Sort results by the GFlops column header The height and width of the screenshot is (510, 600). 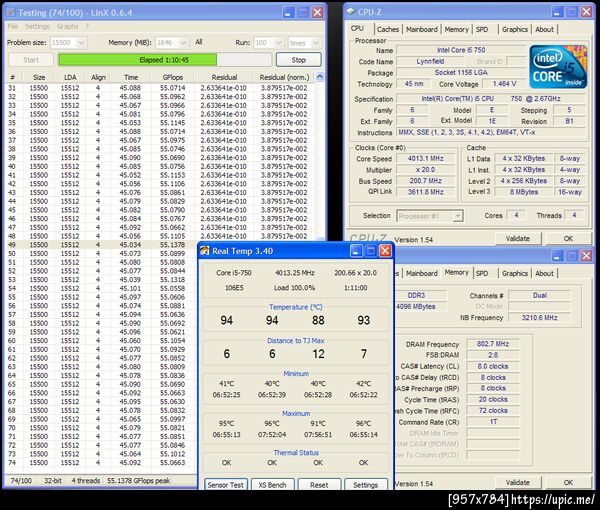(173, 77)
